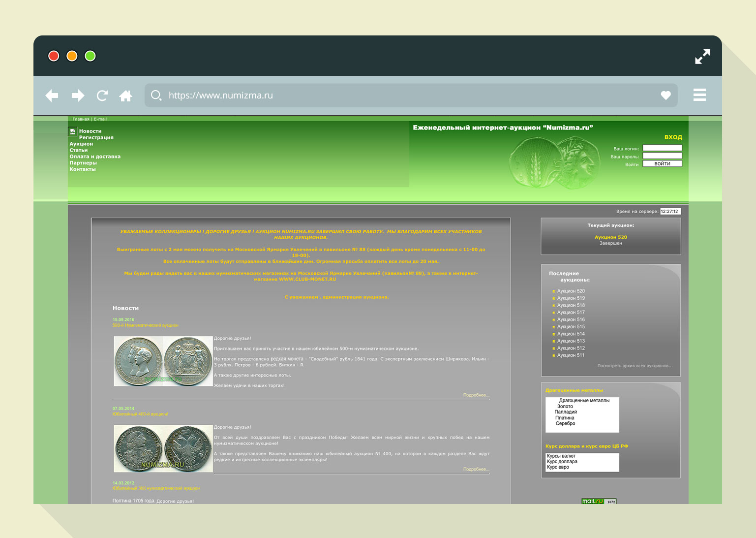The width and height of the screenshot is (756, 538).
Task: Click the Ваш пароль input field
Action: pos(662,156)
